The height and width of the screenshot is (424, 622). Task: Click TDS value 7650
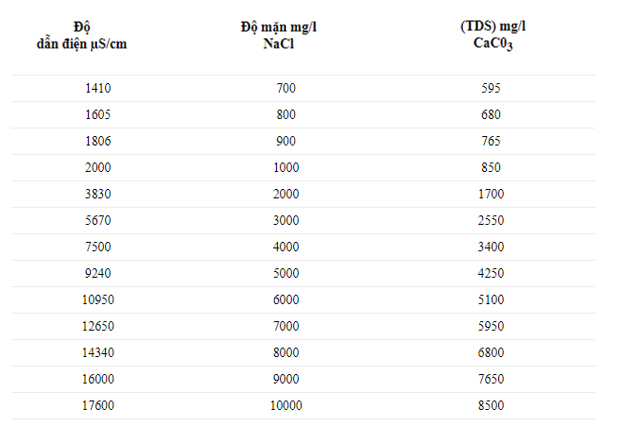pyautogui.click(x=489, y=377)
